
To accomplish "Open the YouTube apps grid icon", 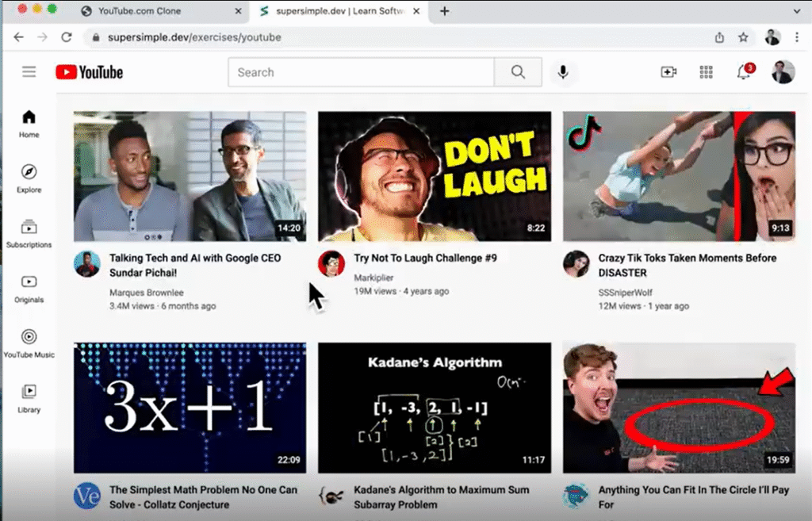I will coord(706,72).
